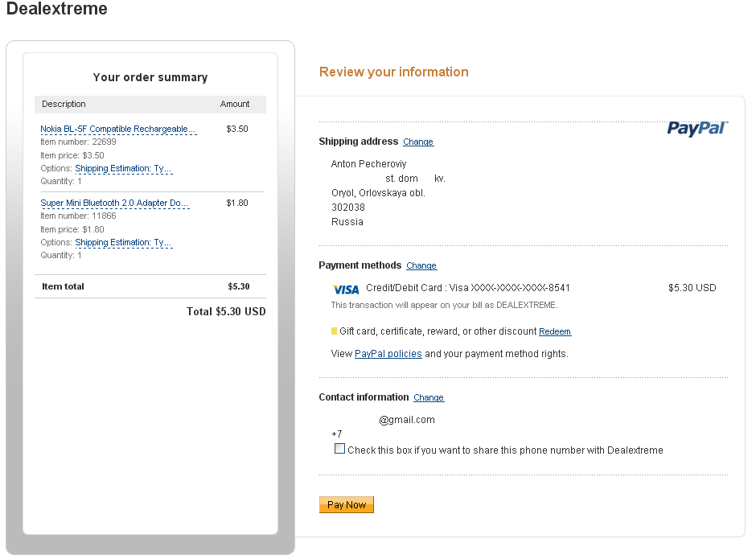
Task: Click the 'Contact information' section heading
Action: [x=364, y=397]
